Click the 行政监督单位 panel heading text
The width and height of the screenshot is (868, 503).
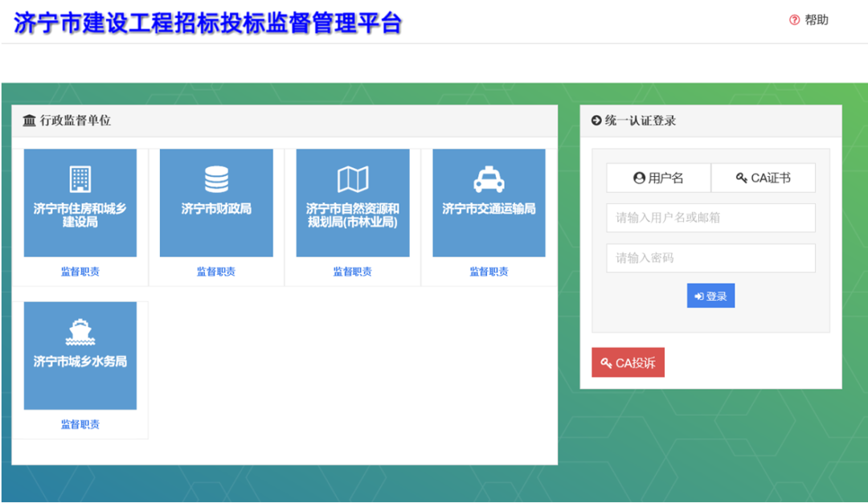click(76, 120)
